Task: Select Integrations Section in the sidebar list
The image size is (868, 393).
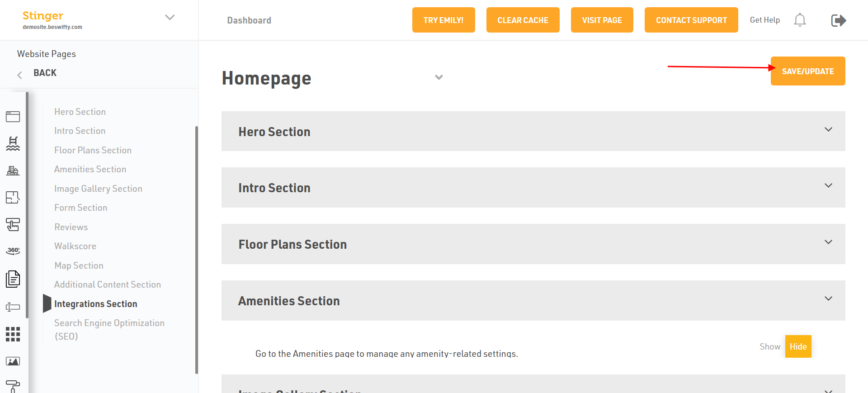Action: (95, 304)
